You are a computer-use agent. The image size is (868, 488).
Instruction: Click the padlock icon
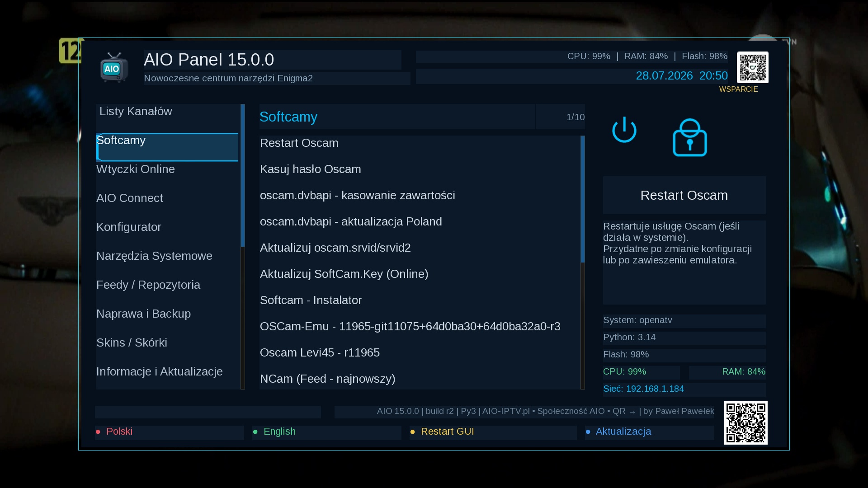690,137
